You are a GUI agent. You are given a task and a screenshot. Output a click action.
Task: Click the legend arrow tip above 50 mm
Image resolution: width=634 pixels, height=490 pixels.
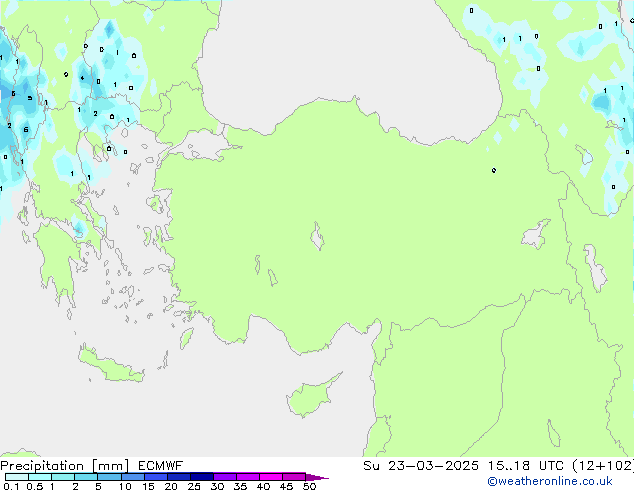[317, 477]
